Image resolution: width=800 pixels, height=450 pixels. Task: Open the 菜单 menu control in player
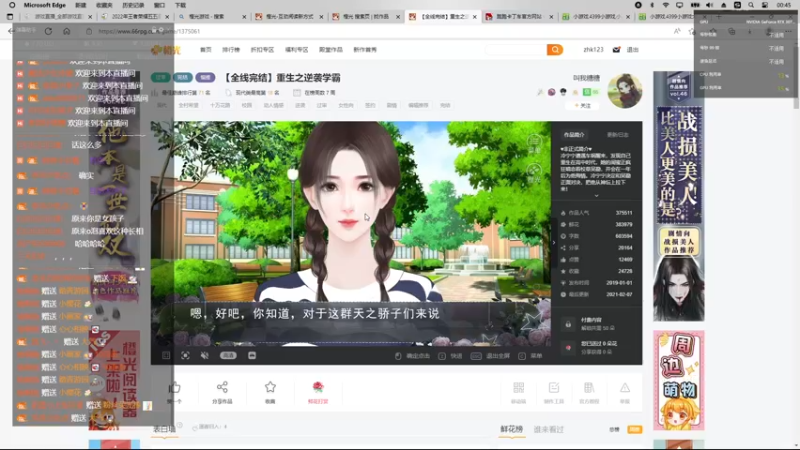click(531, 356)
